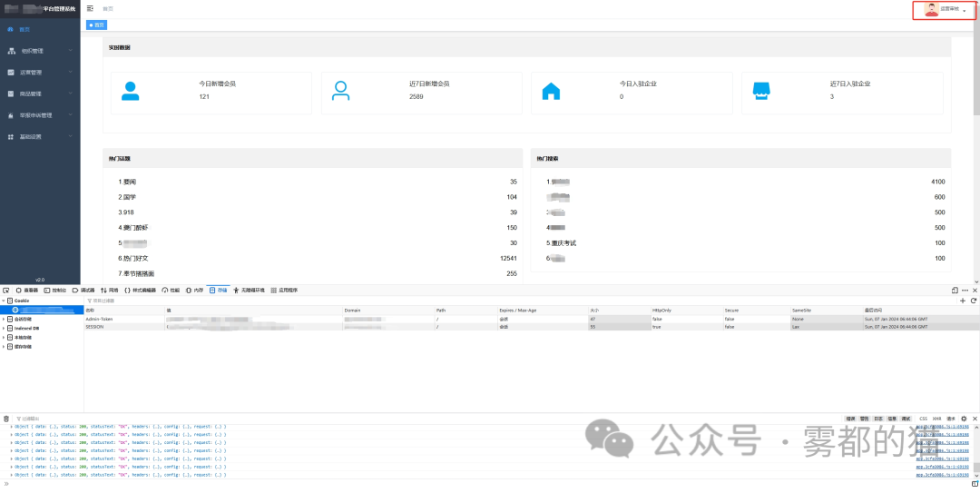Expand the 运营管理 sidebar menu
Viewport: 980px width, 493px height.
(40, 72)
